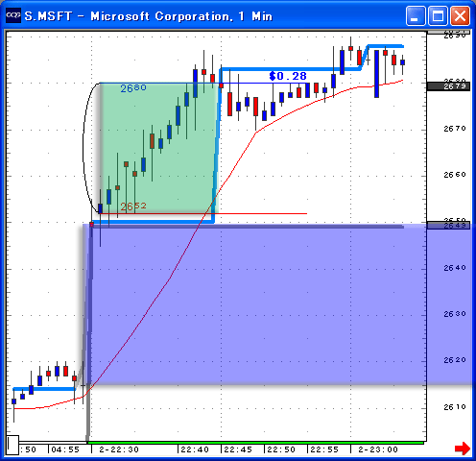Click the 2679 current price marker on scale
Image resolution: width=476 pixels, height=461 pixels.
[448, 86]
